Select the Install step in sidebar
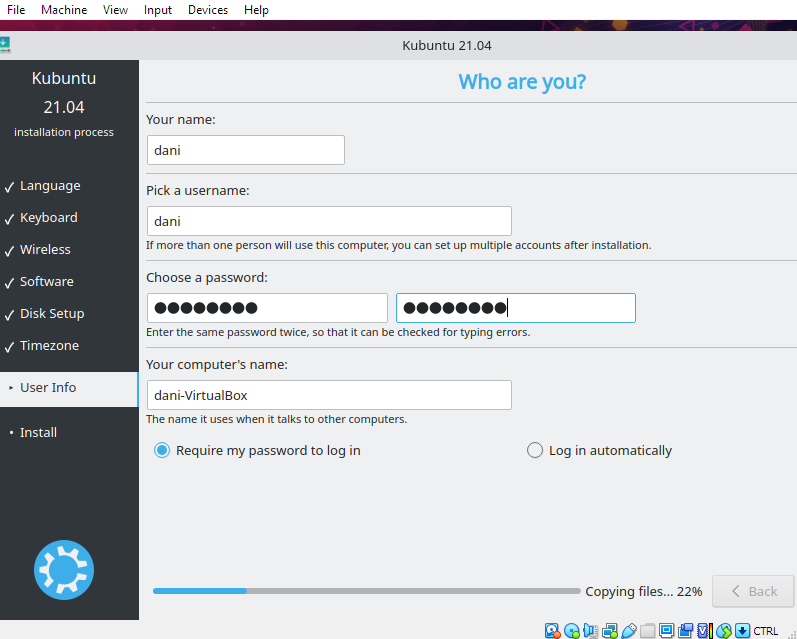This screenshot has width=797, height=639. (x=38, y=433)
